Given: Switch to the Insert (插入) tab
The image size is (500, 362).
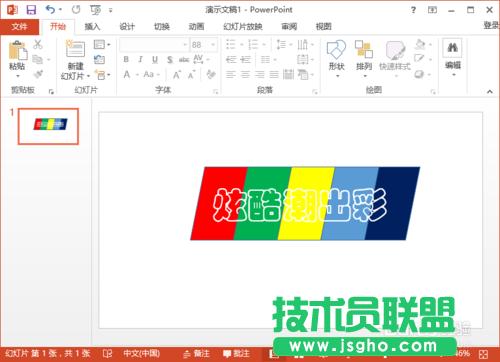Looking at the screenshot, I should [x=92, y=27].
